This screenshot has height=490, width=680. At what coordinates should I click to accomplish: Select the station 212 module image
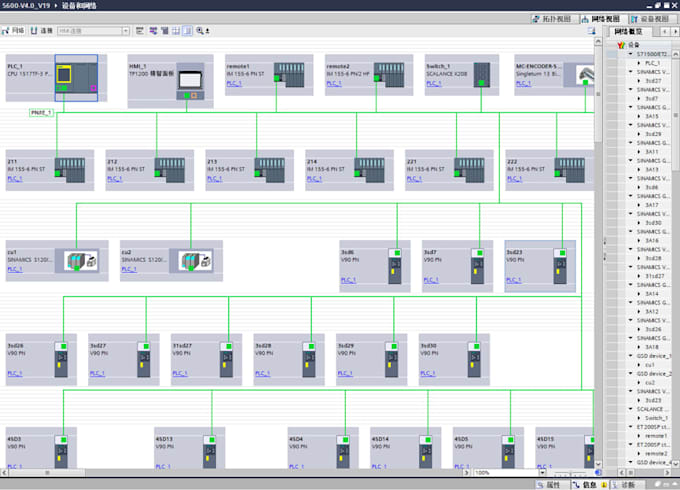click(170, 170)
